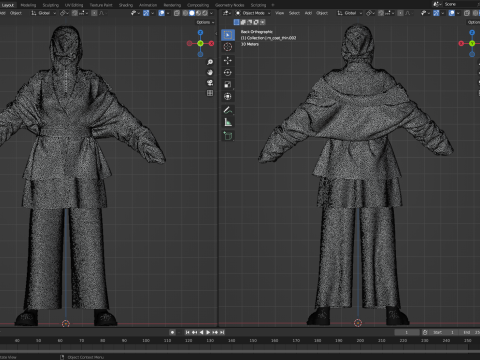The width and height of the screenshot is (480, 360).
Task: Switch perspective/orthographic grid icon in left viewport
Action: pyautogui.click(x=210, y=93)
